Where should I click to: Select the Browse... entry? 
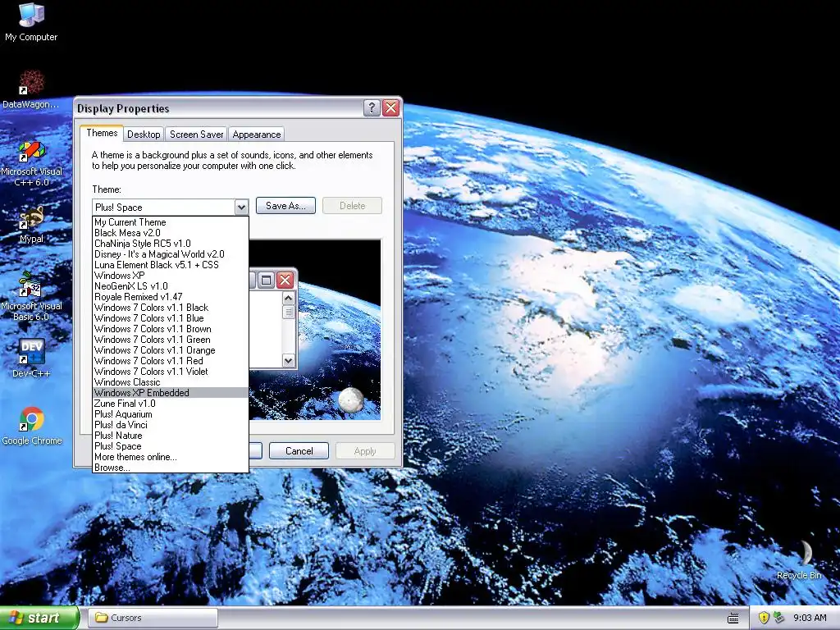click(171, 468)
